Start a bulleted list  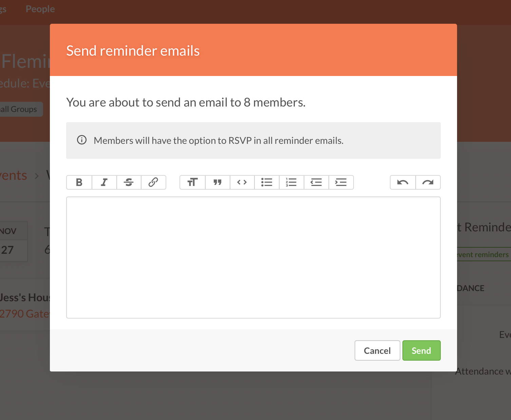tap(267, 183)
